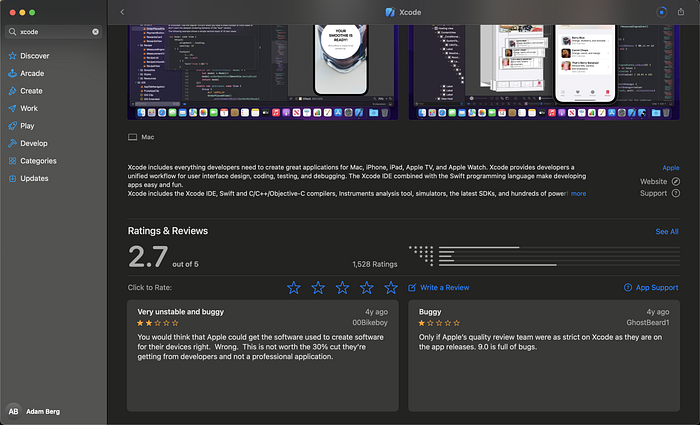Click the Xcode title in toolbar
The width and height of the screenshot is (700, 425).
[410, 12]
